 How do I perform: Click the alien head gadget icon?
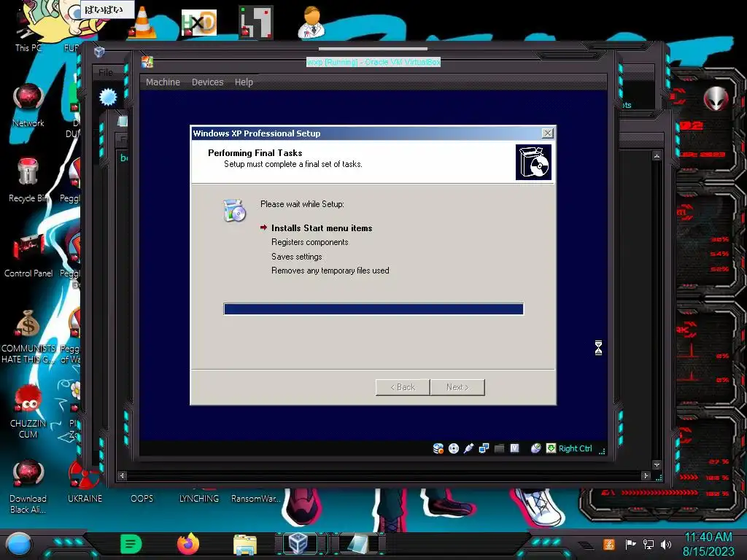(x=716, y=98)
